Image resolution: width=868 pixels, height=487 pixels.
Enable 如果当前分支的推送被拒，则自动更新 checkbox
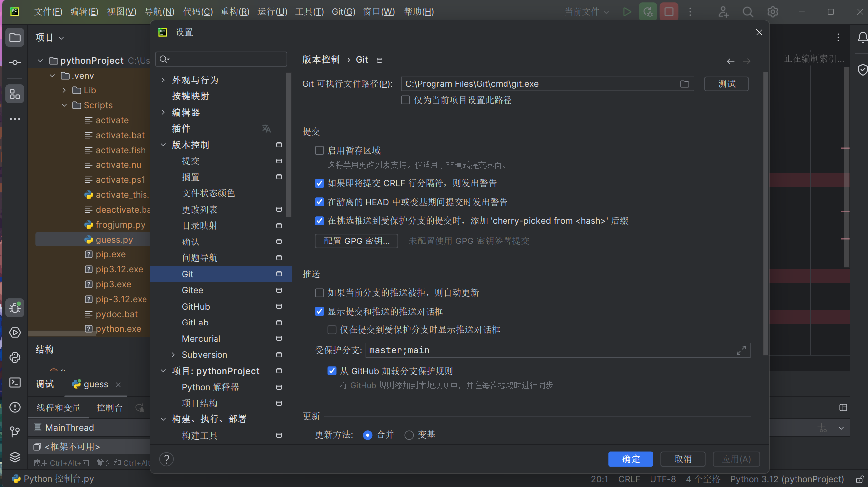(320, 293)
